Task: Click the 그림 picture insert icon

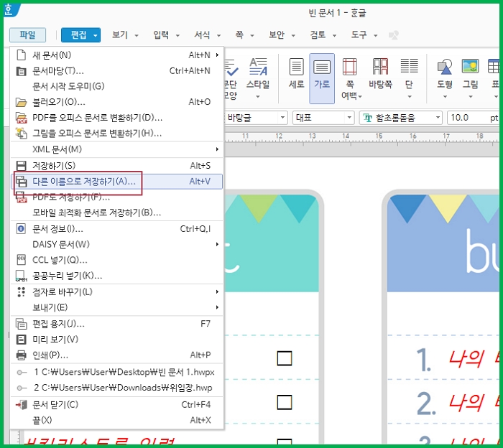Action: 470,66
